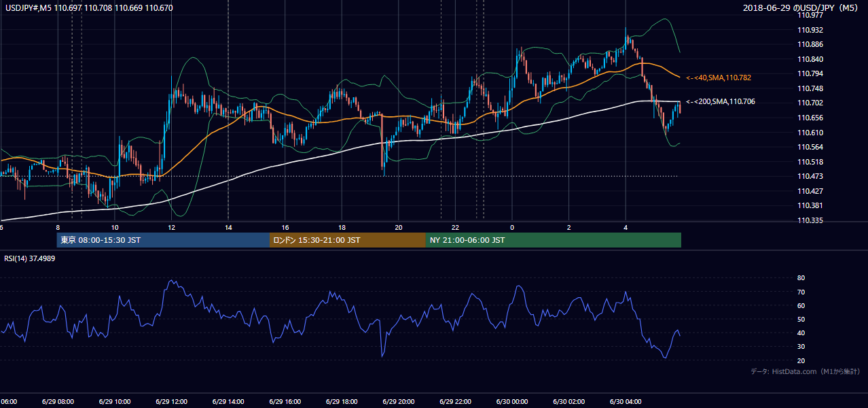Click hour label 22 on price chart axis
The image size is (868, 408).
455,228
